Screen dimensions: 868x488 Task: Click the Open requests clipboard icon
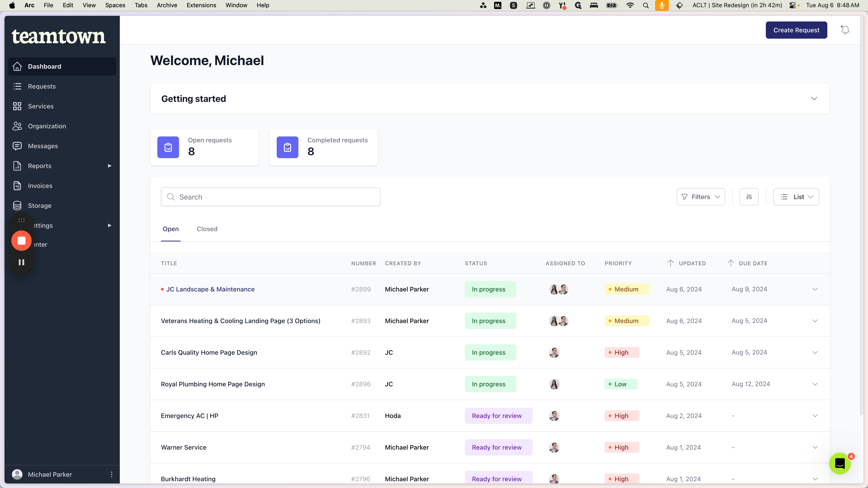tap(168, 147)
